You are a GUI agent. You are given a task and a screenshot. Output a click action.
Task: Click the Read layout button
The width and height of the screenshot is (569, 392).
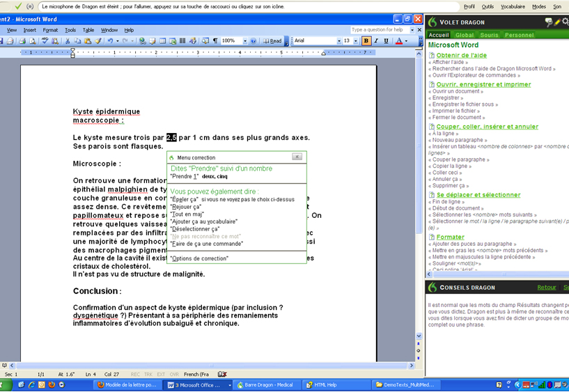[273, 41]
